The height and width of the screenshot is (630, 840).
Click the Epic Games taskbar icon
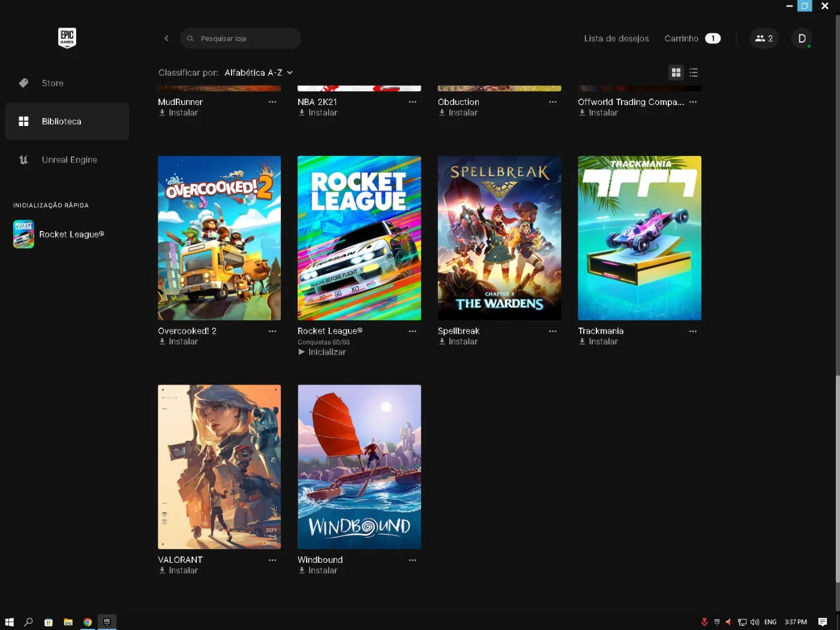coord(107,622)
